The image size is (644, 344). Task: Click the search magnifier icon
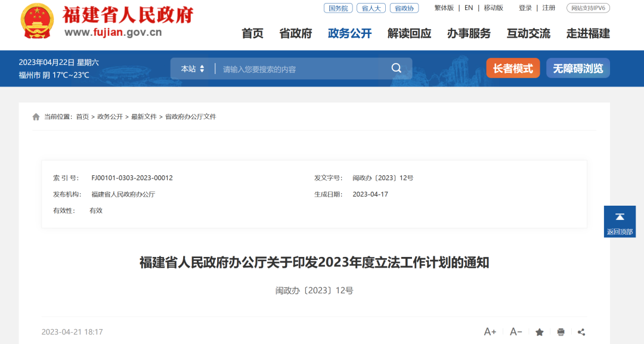[x=396, y=68]
